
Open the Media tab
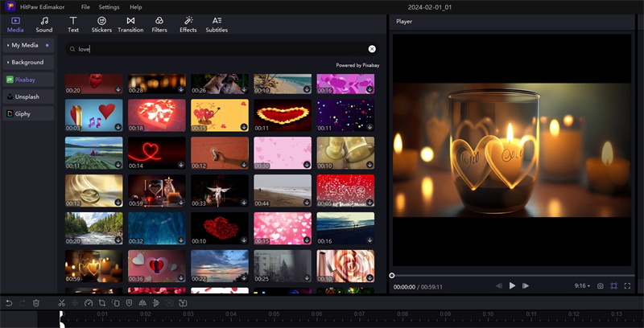click(15, 25)
